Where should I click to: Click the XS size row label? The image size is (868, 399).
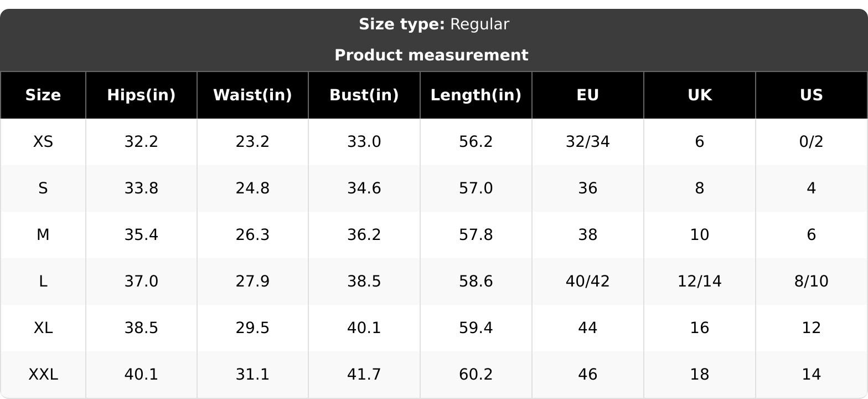[x=43, y=142]
